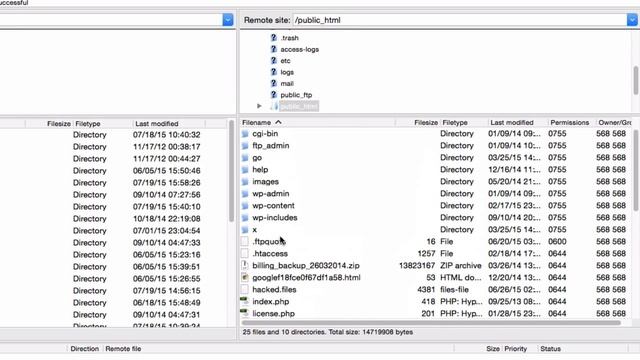Click the help folder icon
The image size is (640, 360).
pyautogui.click(x=245, y=170)
